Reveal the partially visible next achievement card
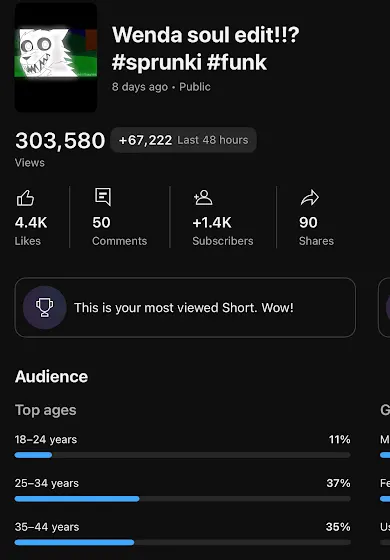The width and height of the screenshot is (390, 560). 384,308
